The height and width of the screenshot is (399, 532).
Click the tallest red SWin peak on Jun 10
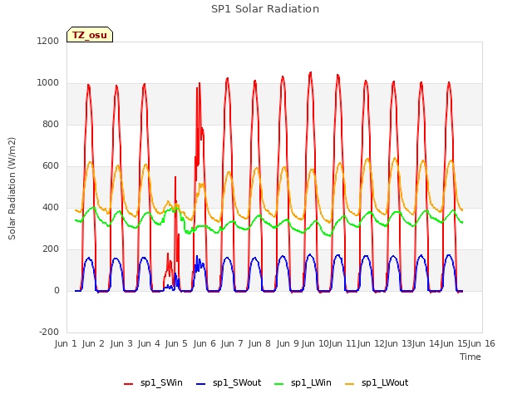310,73
